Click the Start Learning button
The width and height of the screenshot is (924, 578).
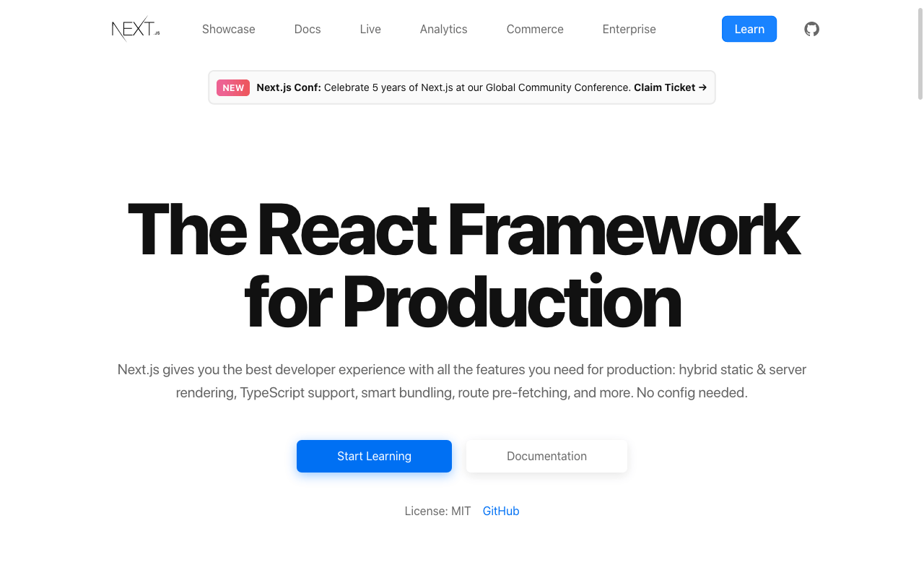point(374,456)
